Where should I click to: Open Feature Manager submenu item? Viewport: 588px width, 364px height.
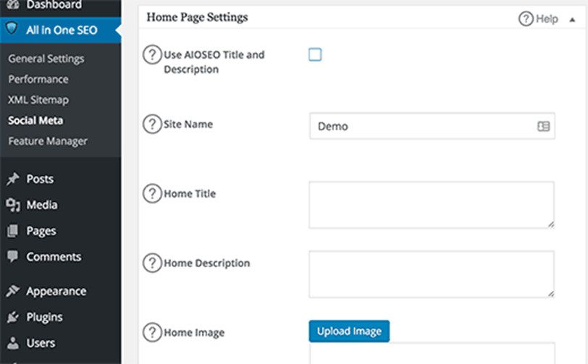point(48,141)
